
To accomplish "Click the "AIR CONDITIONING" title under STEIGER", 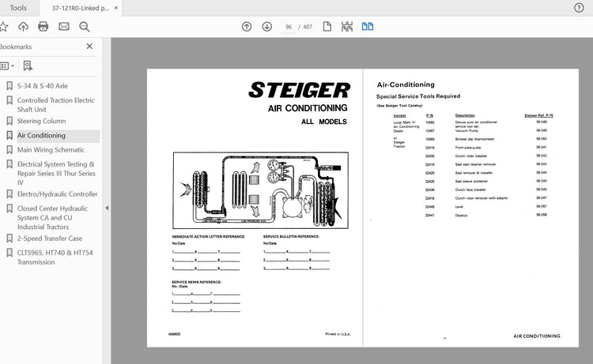I will tap(308, 108).
